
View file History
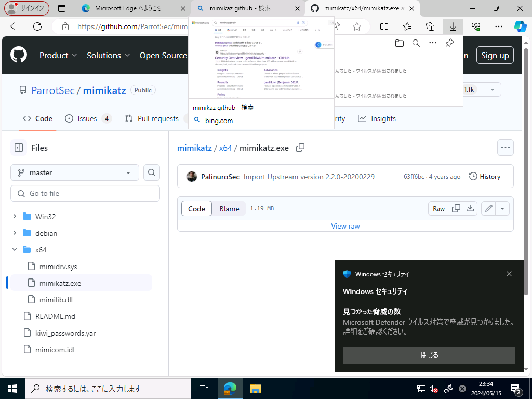tap(485, 177)
